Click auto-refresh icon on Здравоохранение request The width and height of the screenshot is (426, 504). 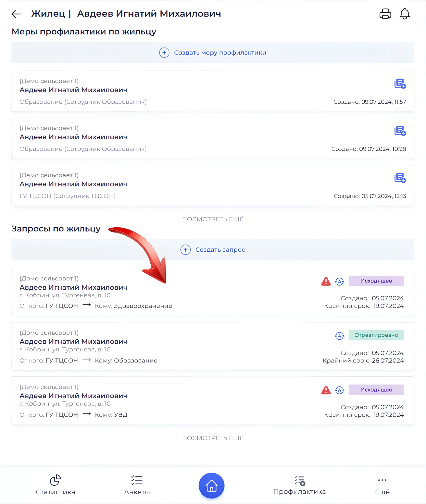click(340, 281)
